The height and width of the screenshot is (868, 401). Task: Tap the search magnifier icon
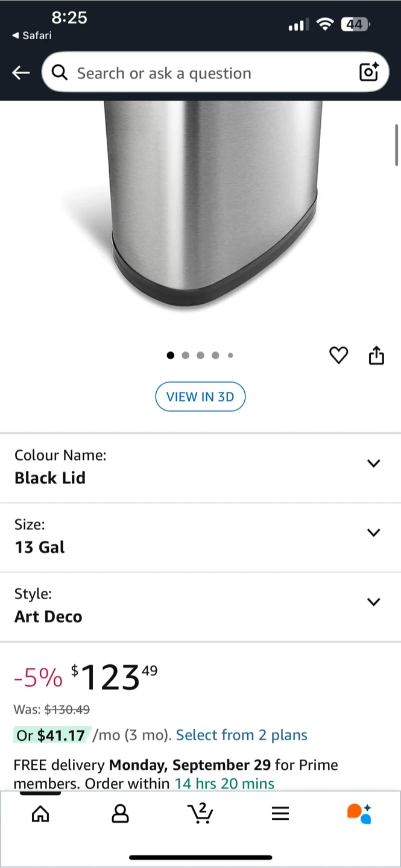(59, 73)
